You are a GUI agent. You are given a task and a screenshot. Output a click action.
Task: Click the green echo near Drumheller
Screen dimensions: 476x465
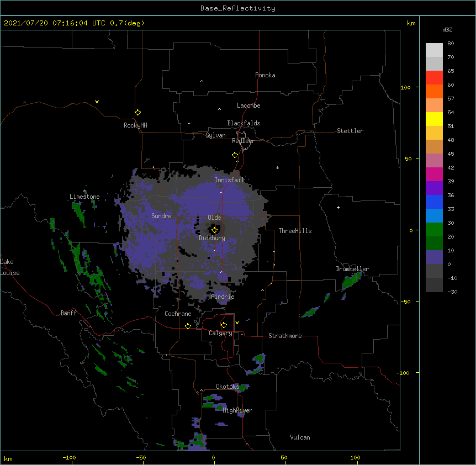(352, 280)
